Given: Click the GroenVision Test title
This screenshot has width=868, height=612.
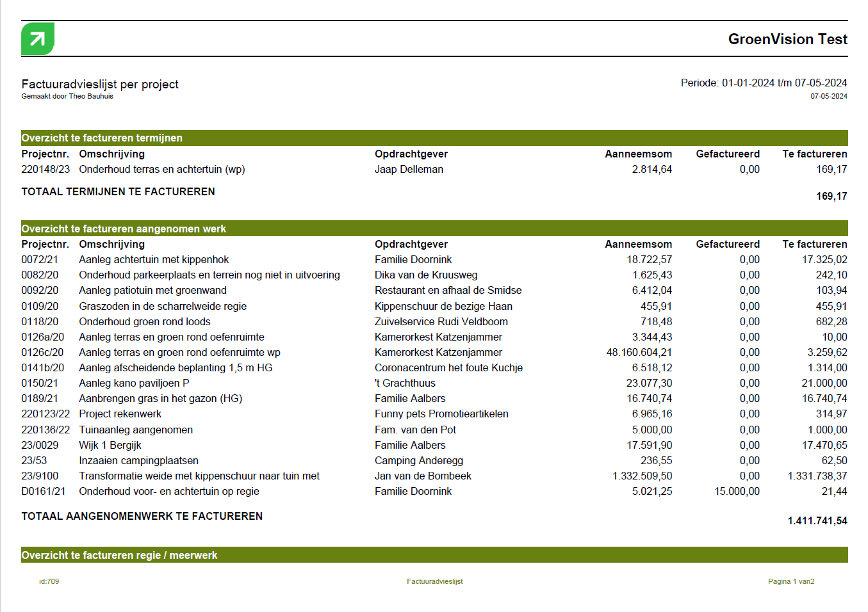Looking at the screenshot, I should tap(787, 39).
